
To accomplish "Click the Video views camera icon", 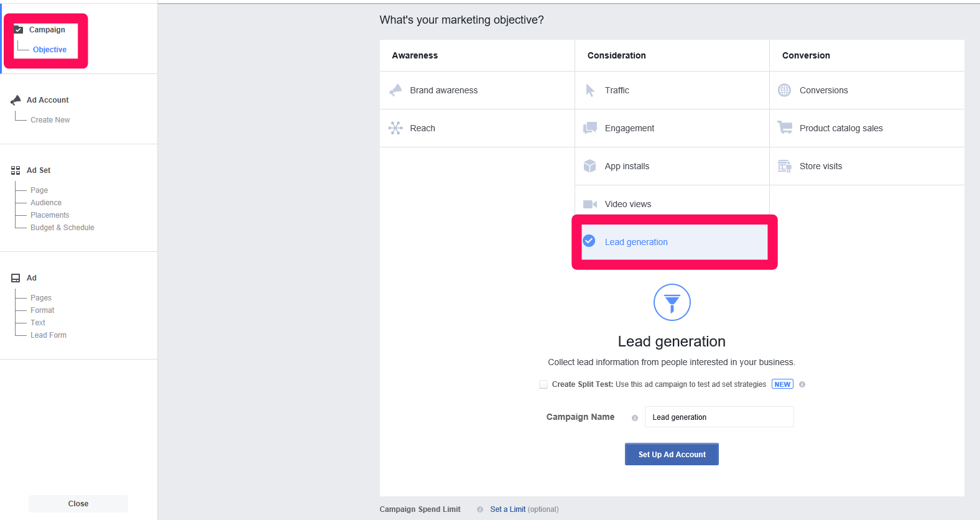I will 590,204.
